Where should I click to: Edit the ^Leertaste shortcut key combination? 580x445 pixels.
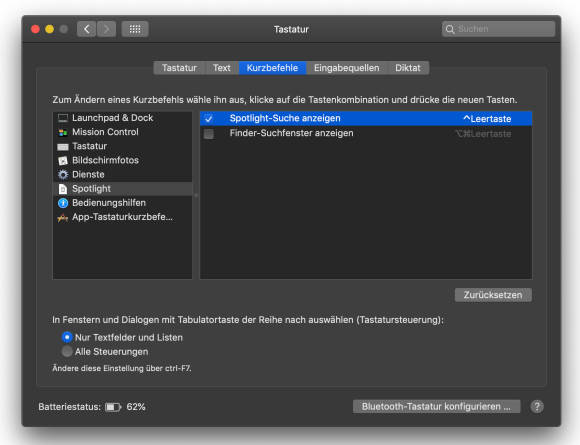[x=487, y=119]
